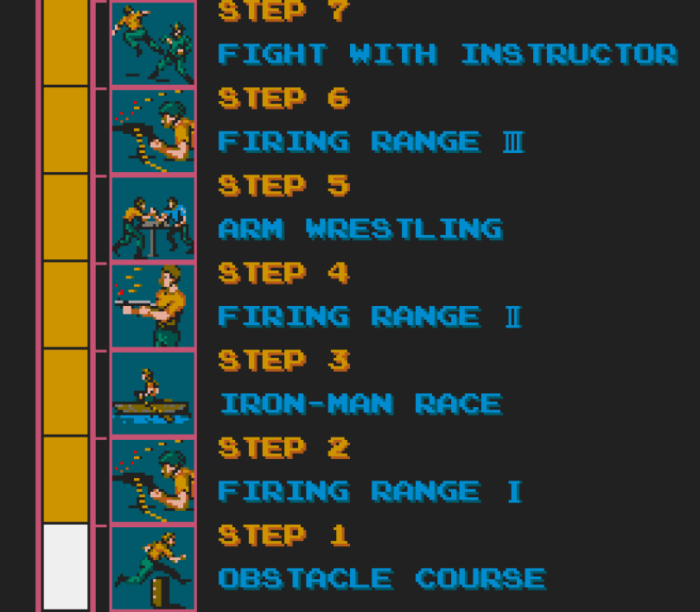Select the ARM WRESTLING label

tap(360, 228)
